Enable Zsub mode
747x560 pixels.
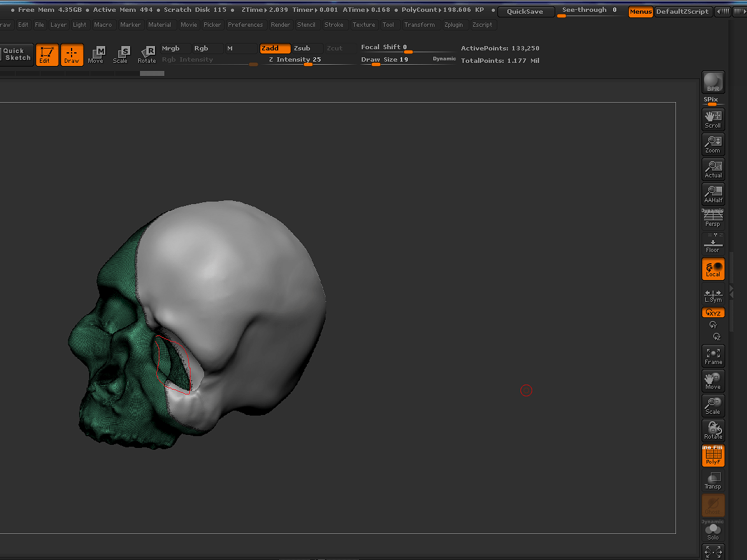tap(307, 49)
